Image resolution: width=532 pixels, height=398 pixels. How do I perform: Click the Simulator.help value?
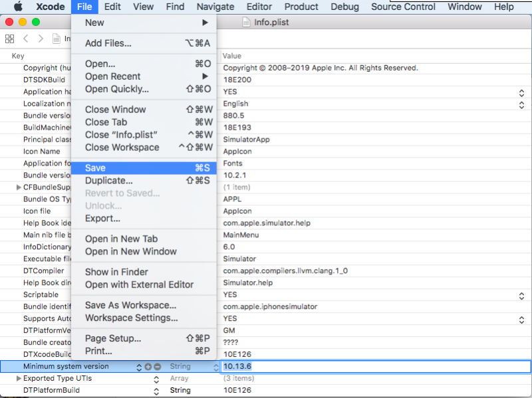coord(247,283)
